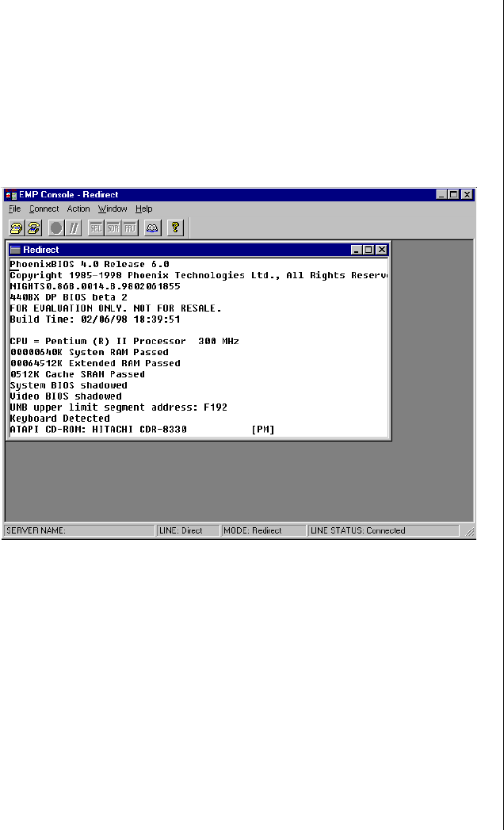Click the MODE: Redirect status bar field
The height and width of the screenshot is (830, 504).
point(264,530)
